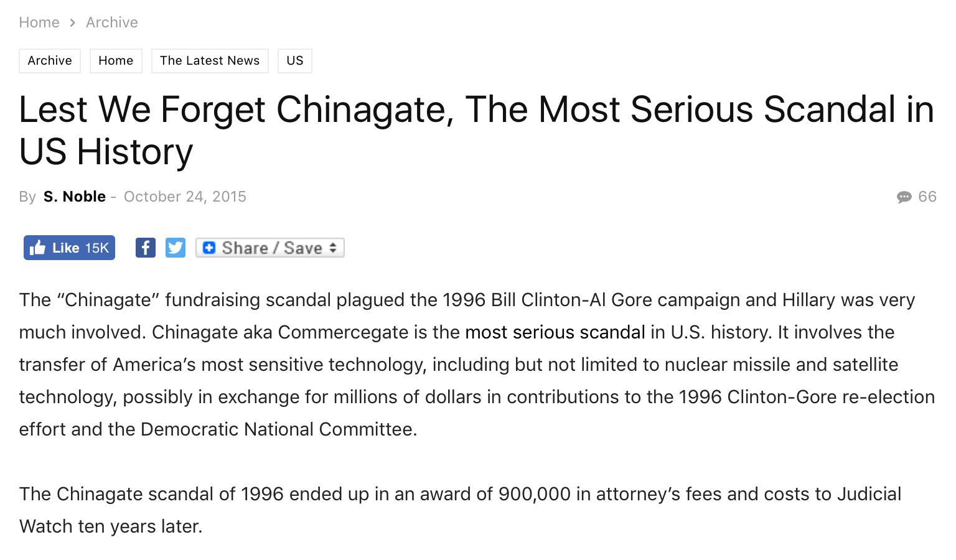Click the plus icon on Share / Save
956x560 pixels.
(209, 248)
